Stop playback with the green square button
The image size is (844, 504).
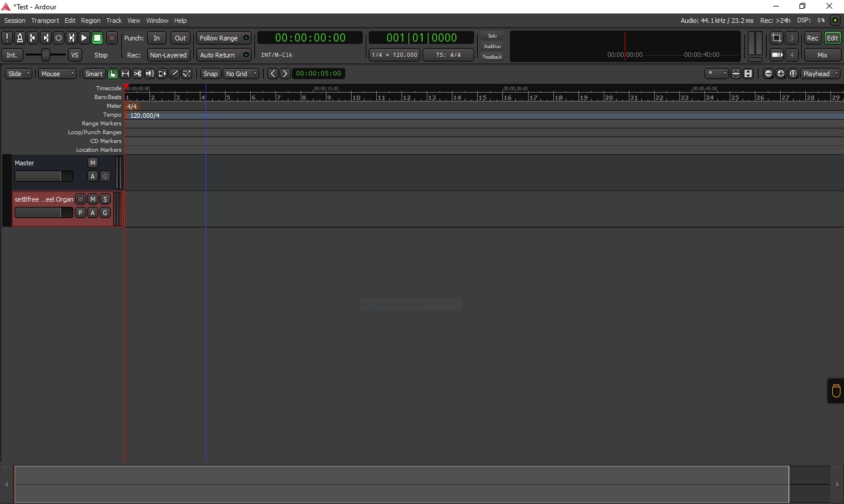point(97,38)
